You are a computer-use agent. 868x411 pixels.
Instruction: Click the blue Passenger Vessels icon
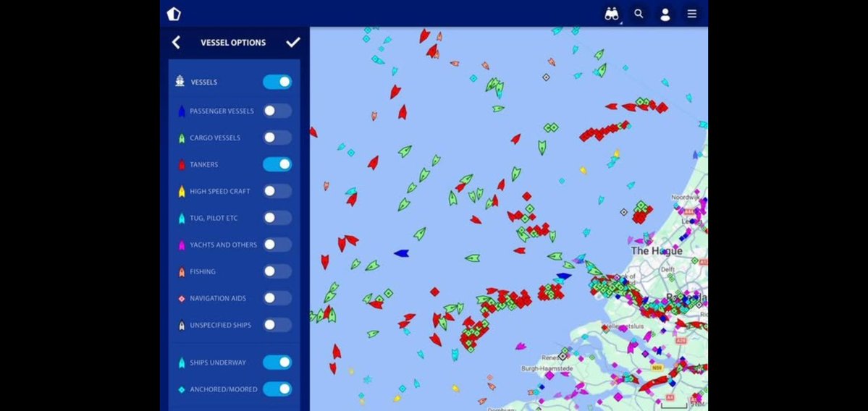[181, 111]
